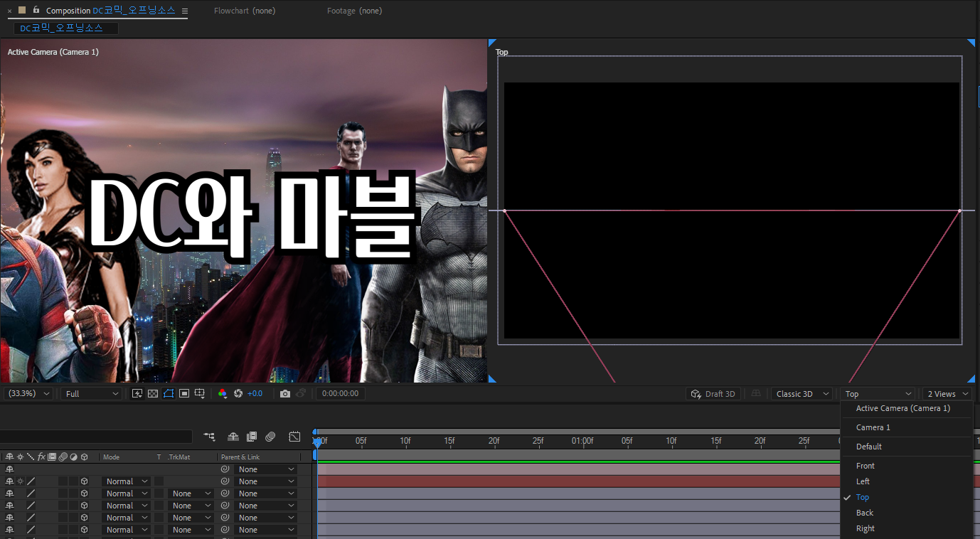The width and height of the screenshot is (980, 539).
Task: Select the Right view option
Action: [866, 528]
